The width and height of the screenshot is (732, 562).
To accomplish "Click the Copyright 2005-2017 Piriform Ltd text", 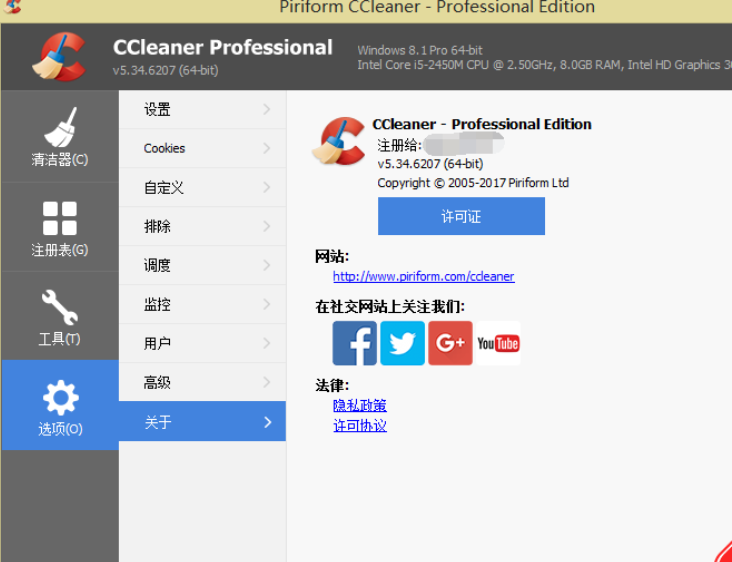I will point(473,183).
